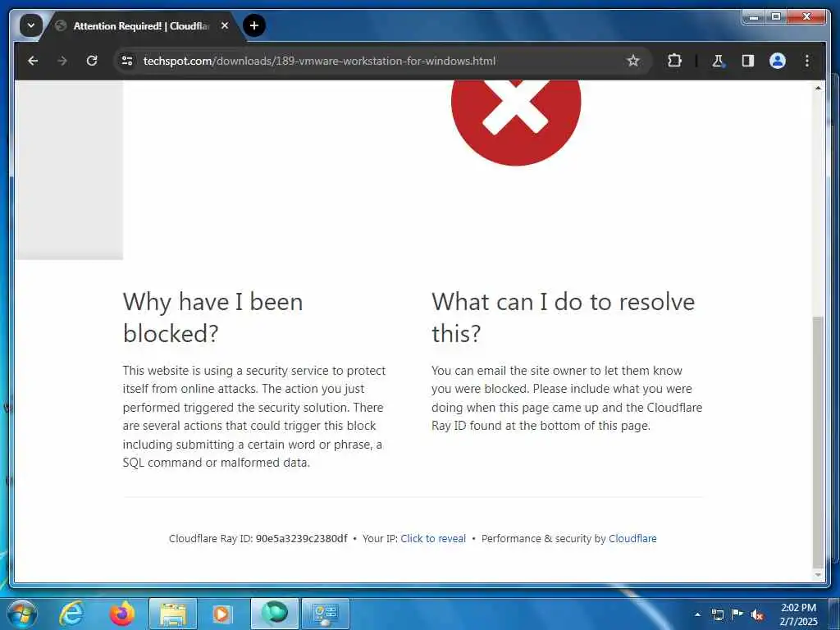The width and height of the screenshot is (840, 630).
Task: Open Chrome three-dot menu
Action: 807,61
